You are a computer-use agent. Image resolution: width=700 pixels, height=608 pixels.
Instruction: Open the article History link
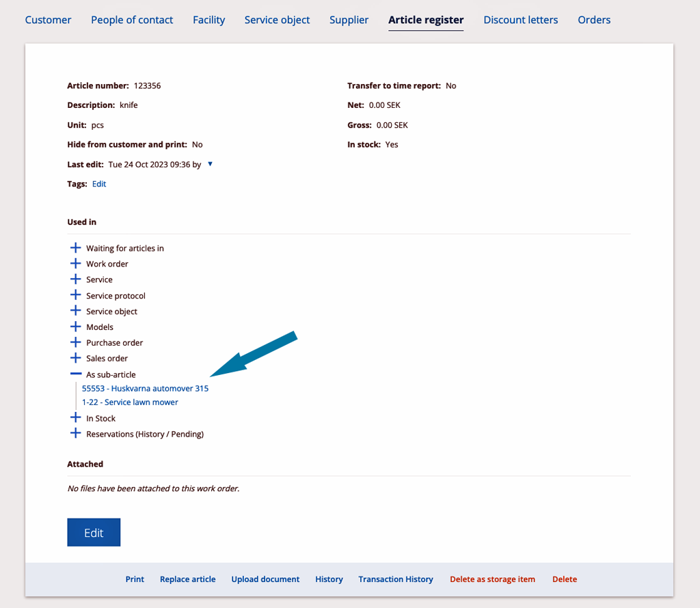coord(329,579)
